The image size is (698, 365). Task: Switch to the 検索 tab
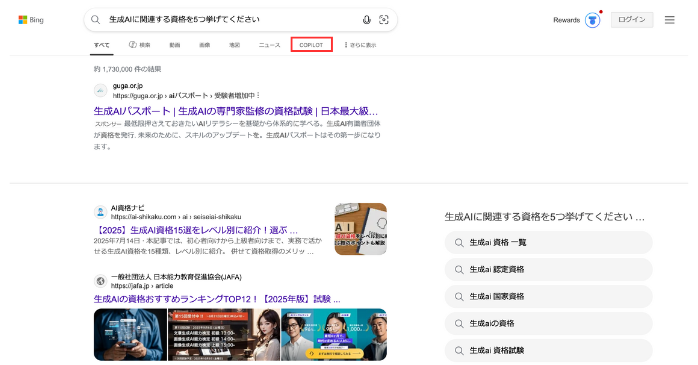[140, 45]
